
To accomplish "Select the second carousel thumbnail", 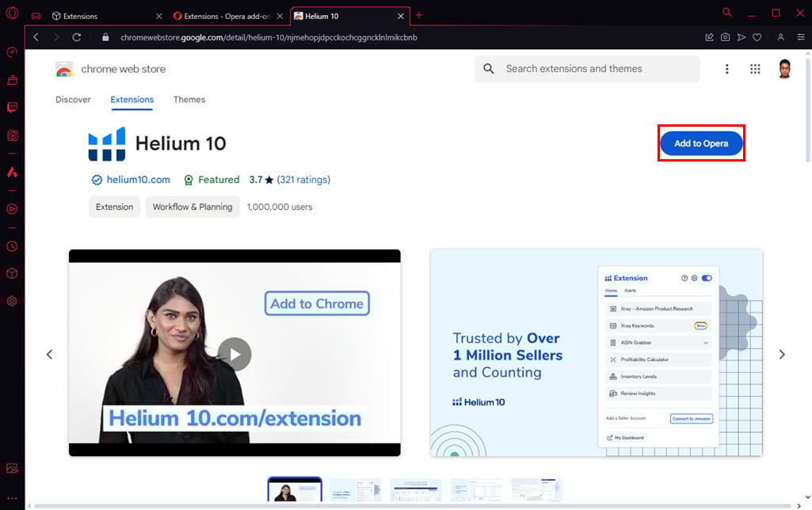I will coord(355,490).
